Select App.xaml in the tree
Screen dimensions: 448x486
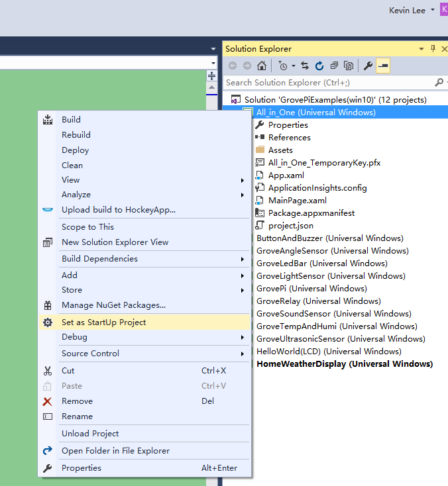point(286,175)
